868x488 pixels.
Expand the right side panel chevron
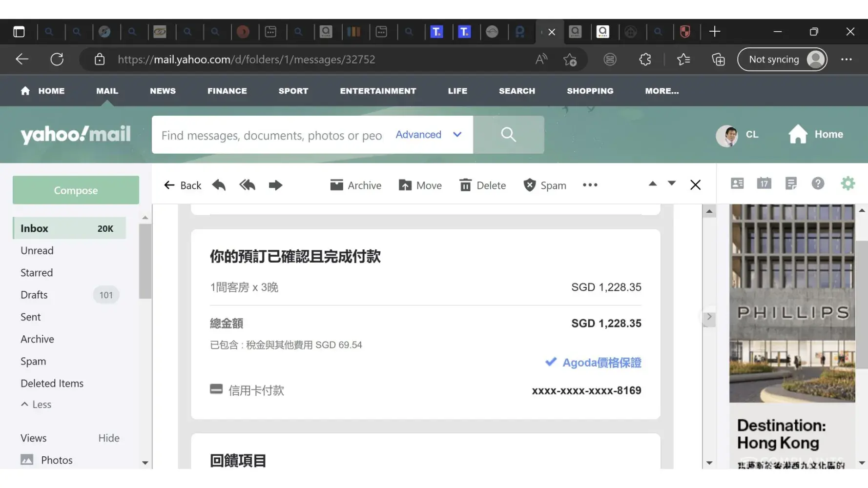click(709, 317)
